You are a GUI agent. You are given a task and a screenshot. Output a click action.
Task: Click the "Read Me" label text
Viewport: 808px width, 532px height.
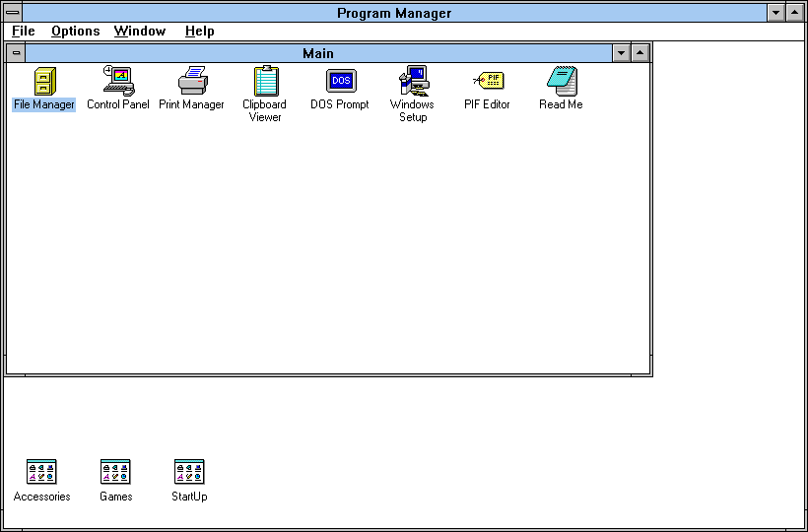click(561, 104)
